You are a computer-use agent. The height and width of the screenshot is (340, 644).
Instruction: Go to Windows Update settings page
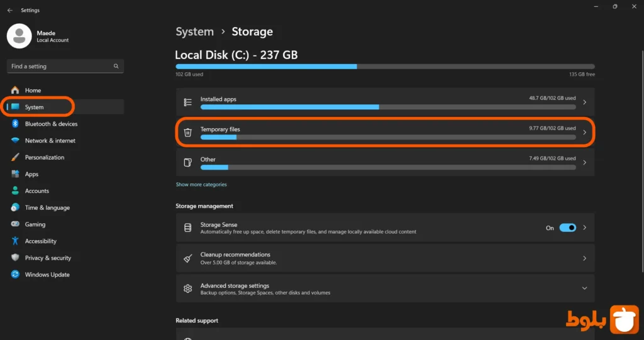pos(47,275)
